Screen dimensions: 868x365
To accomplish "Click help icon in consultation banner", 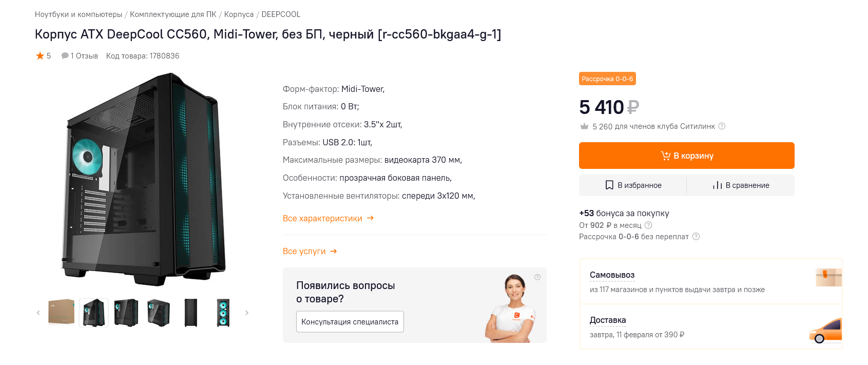I will pyautogui.click(x=537, y=277).
